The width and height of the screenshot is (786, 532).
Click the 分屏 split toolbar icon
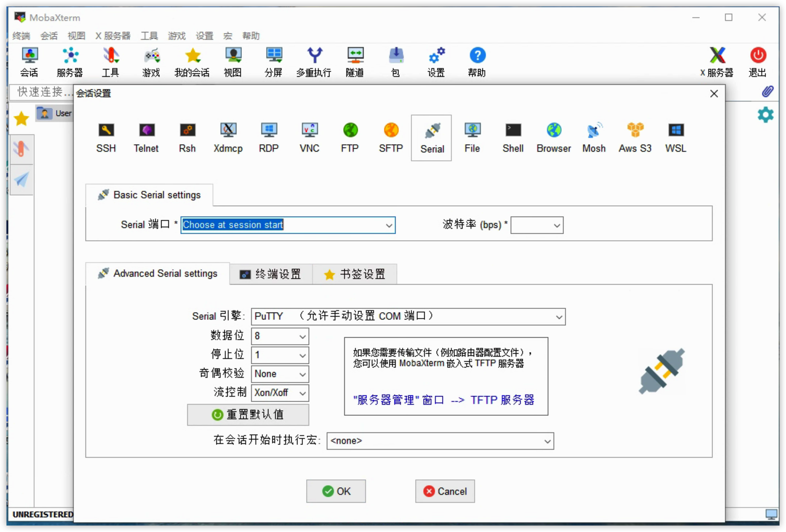(x=274, y=62)
